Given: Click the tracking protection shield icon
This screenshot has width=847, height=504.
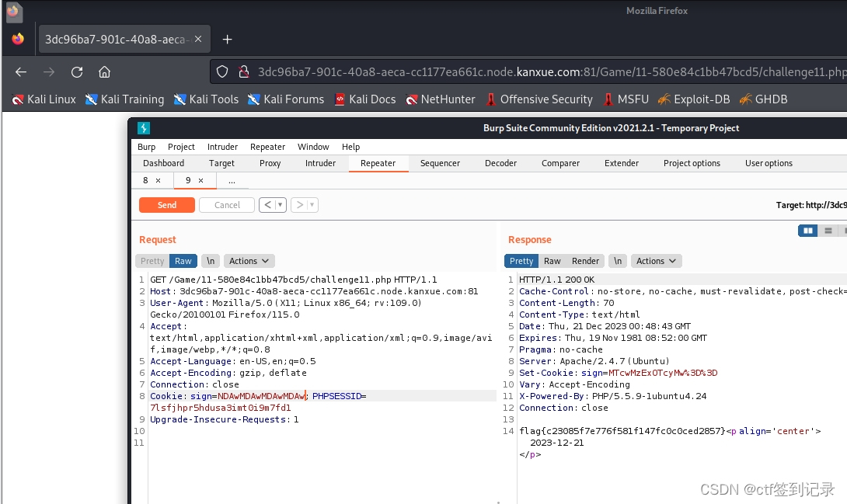Looking at the screenshot, I should [222, 71].
